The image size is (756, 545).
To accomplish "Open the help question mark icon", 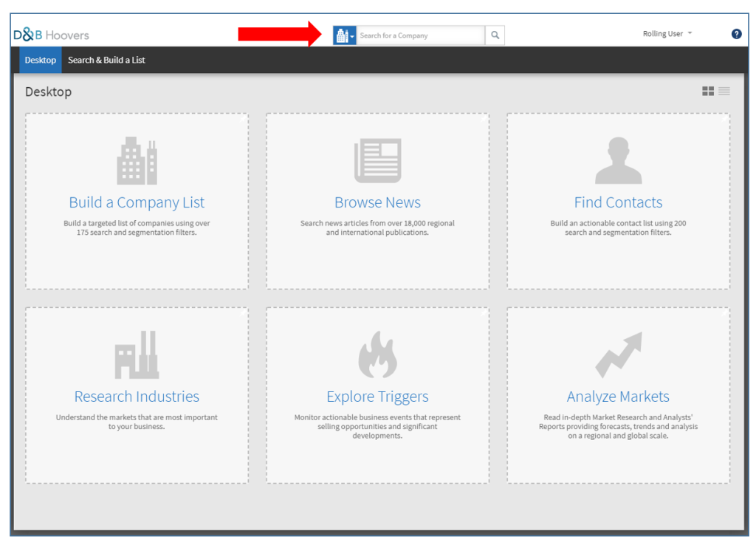I will pos(736,34).
